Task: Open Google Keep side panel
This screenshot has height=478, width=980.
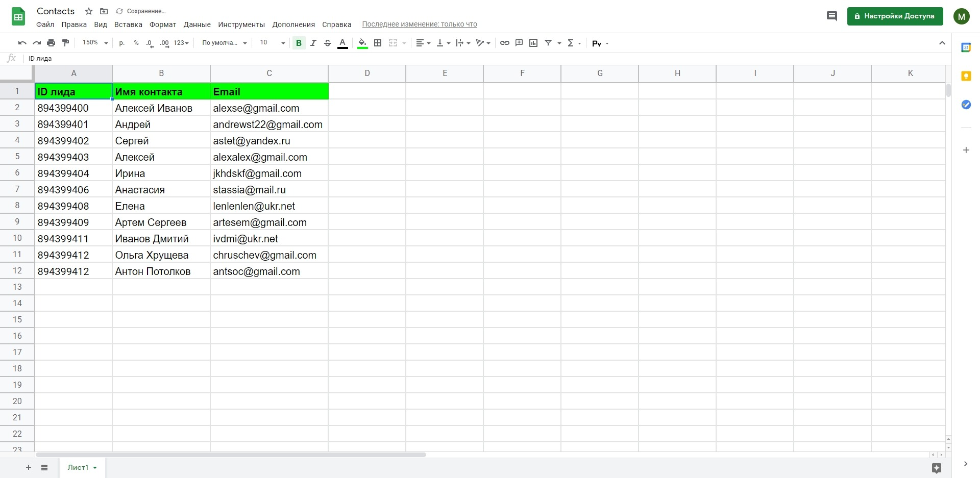Action: tap(966, 76)
